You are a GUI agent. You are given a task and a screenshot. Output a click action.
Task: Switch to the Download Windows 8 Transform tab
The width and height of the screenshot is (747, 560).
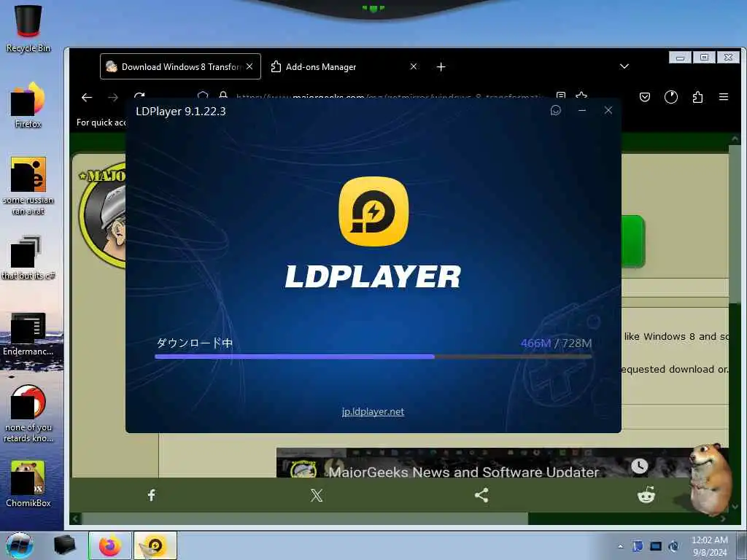[x=181, y=66]
